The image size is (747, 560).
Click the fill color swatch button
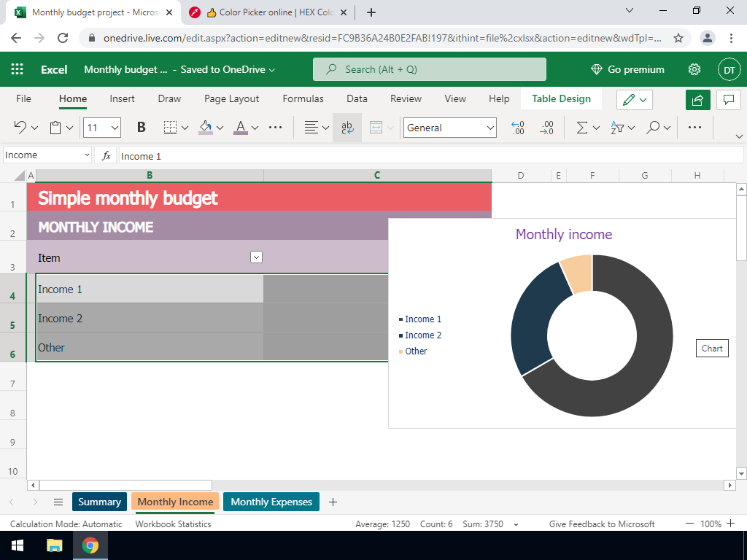[x=206, y=128]
